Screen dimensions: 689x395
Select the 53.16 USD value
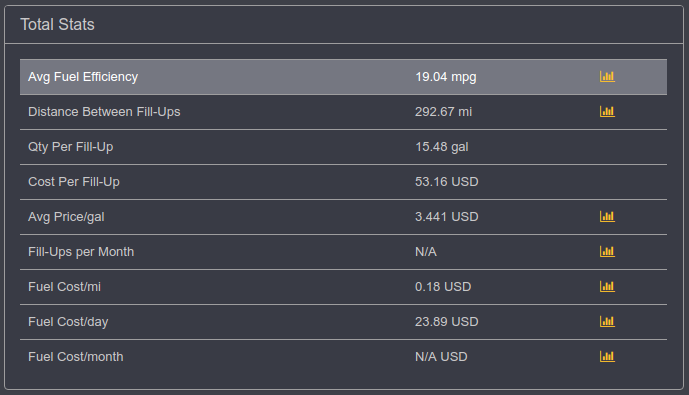pos(446,182)
